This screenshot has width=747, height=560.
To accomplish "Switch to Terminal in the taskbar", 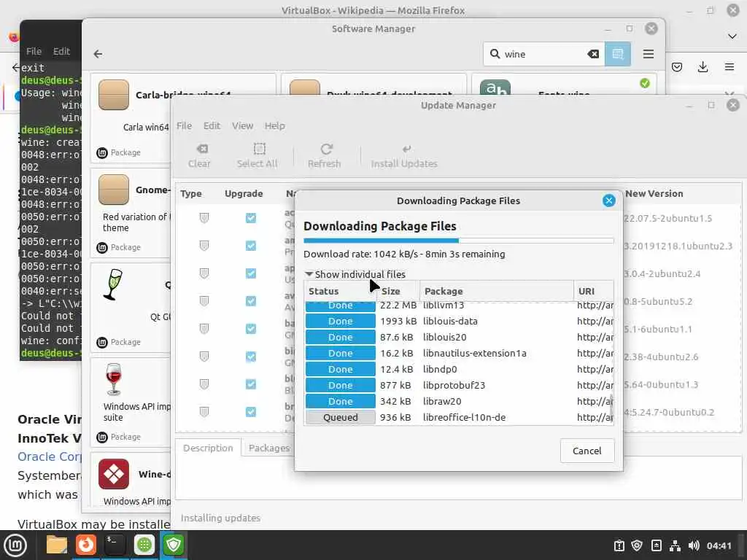I will click(115, 545).
